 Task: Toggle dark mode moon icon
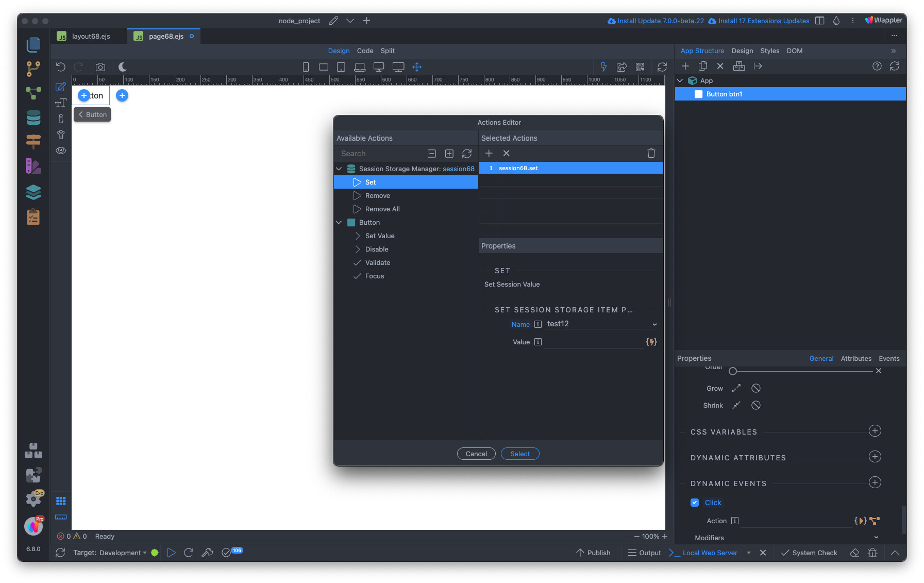pos(123,67)
